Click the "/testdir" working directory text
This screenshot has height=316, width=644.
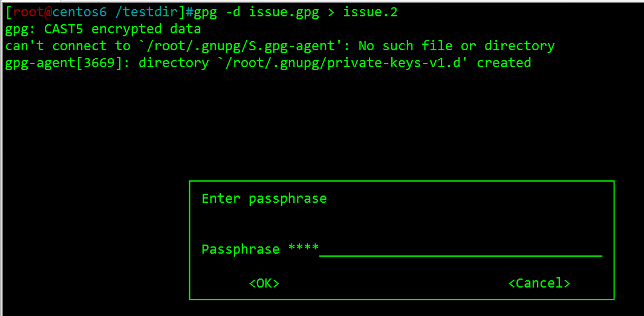146,13
